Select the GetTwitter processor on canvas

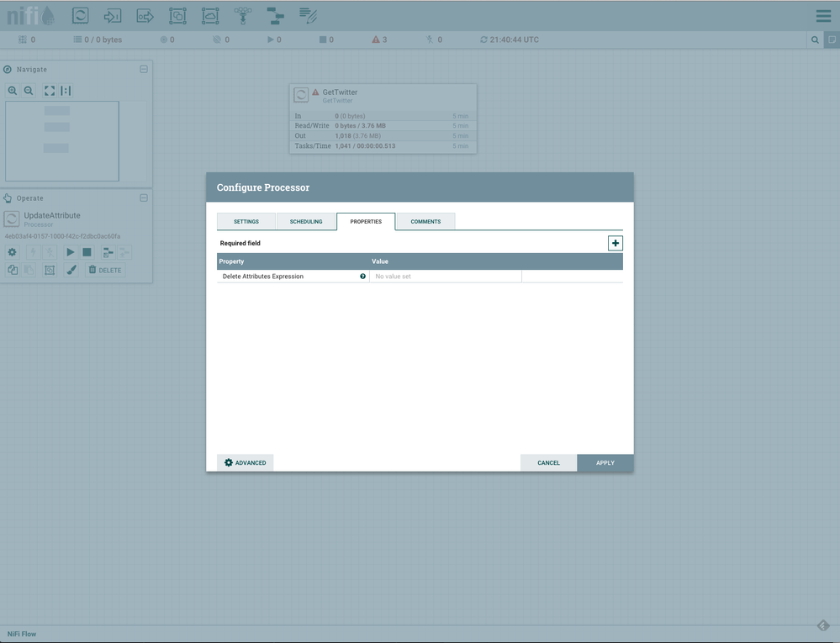tap(383, 119)
